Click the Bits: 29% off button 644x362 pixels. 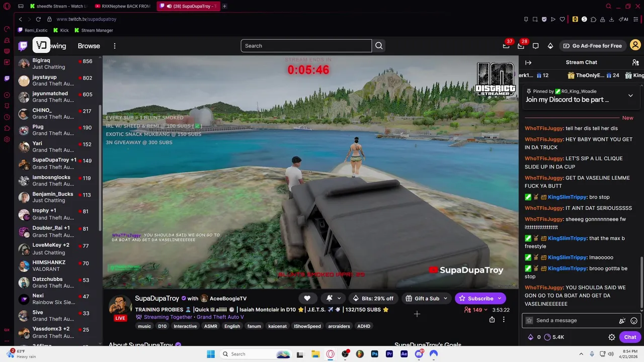[x=373, y=298]
